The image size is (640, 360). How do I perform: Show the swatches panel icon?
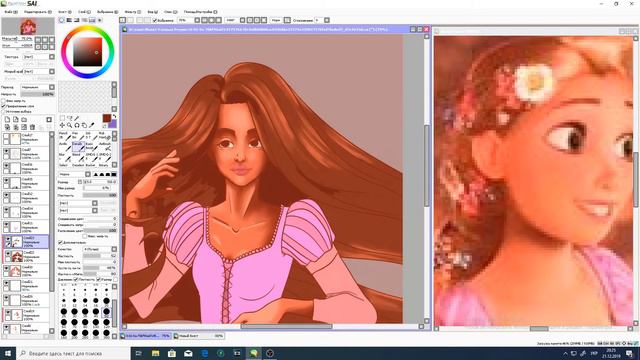tap(92, 20)
